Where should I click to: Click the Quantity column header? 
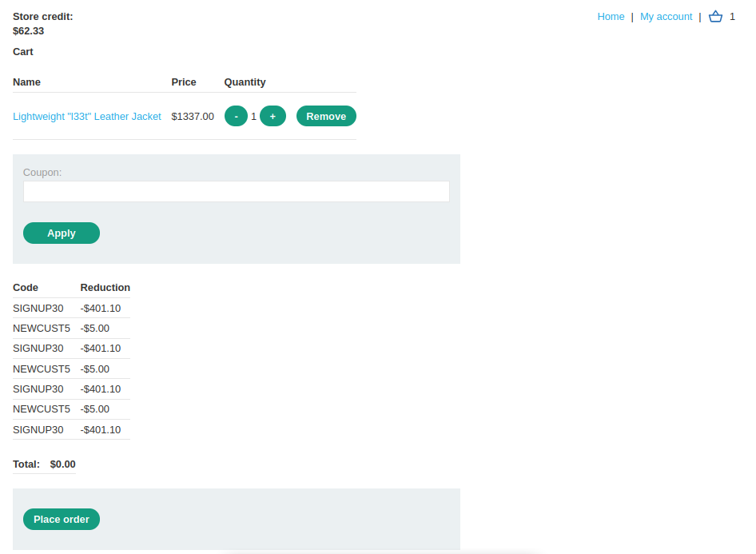245,82
